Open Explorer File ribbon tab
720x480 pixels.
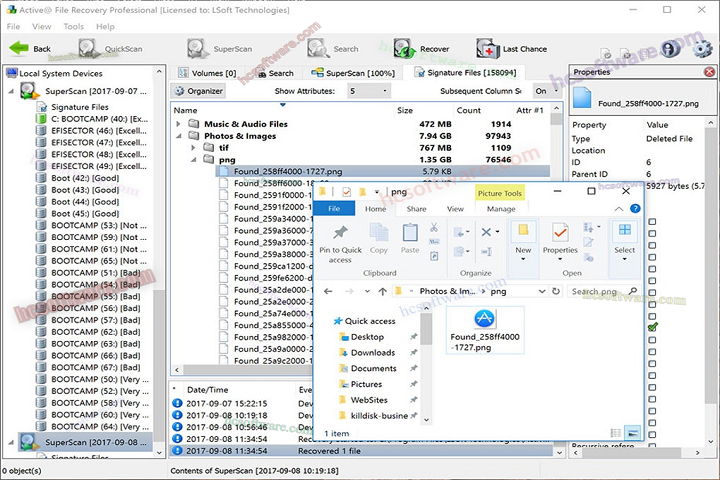pos(334,209)
